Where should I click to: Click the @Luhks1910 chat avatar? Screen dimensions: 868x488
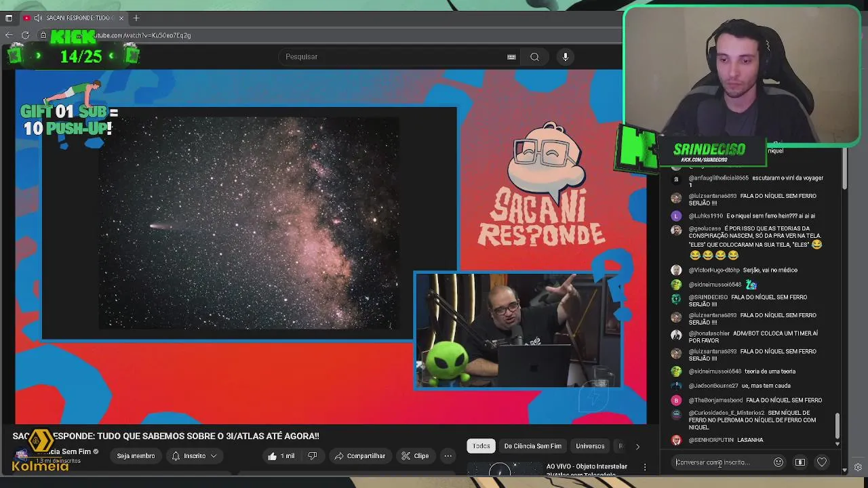tap(676, 216)
